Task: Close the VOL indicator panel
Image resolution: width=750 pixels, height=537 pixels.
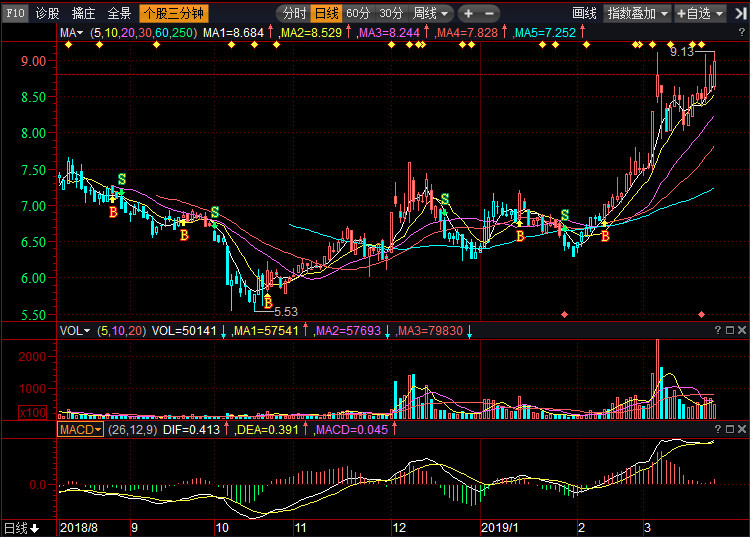Action: [x=742, y=330]
